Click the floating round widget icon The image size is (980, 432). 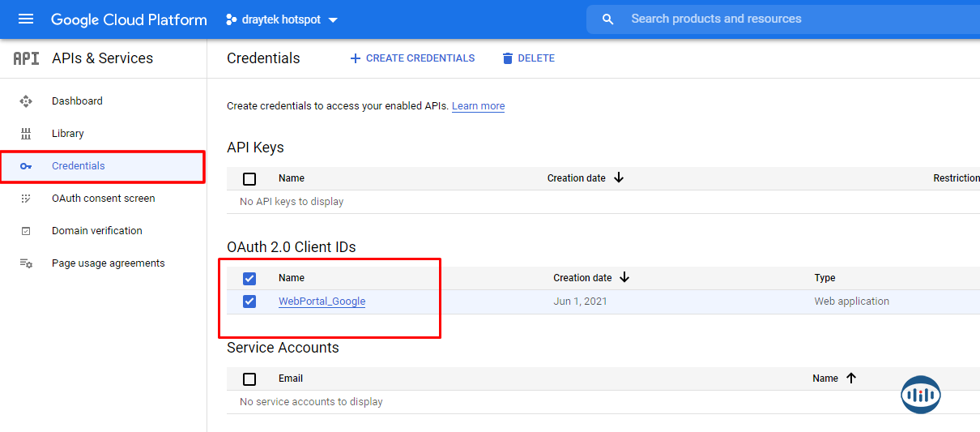[921, 395]
